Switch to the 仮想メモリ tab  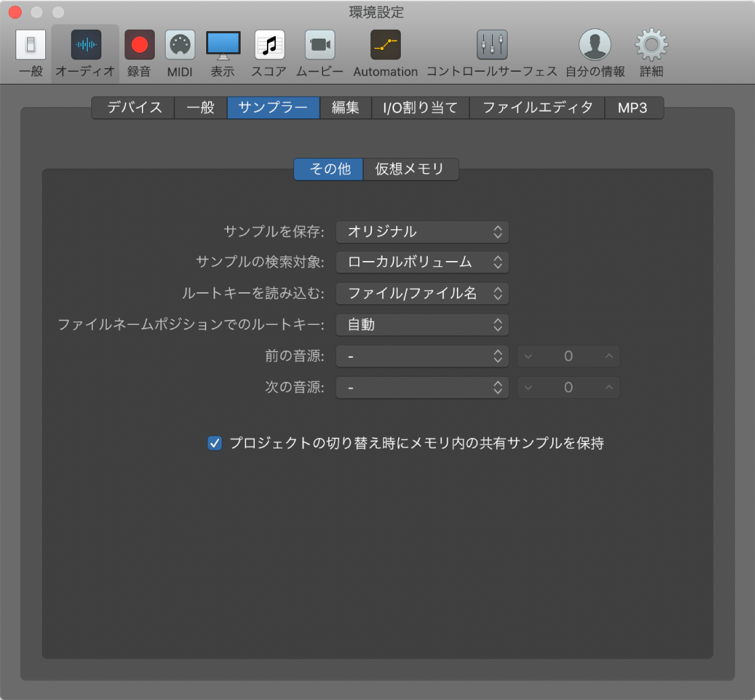[x=410, y=169]
